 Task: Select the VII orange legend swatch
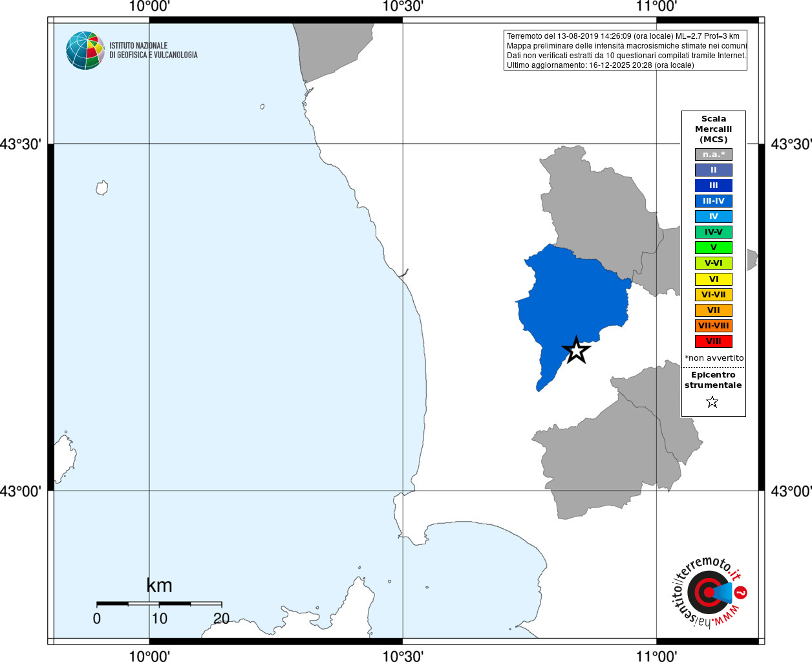click(x=714, y=310)
